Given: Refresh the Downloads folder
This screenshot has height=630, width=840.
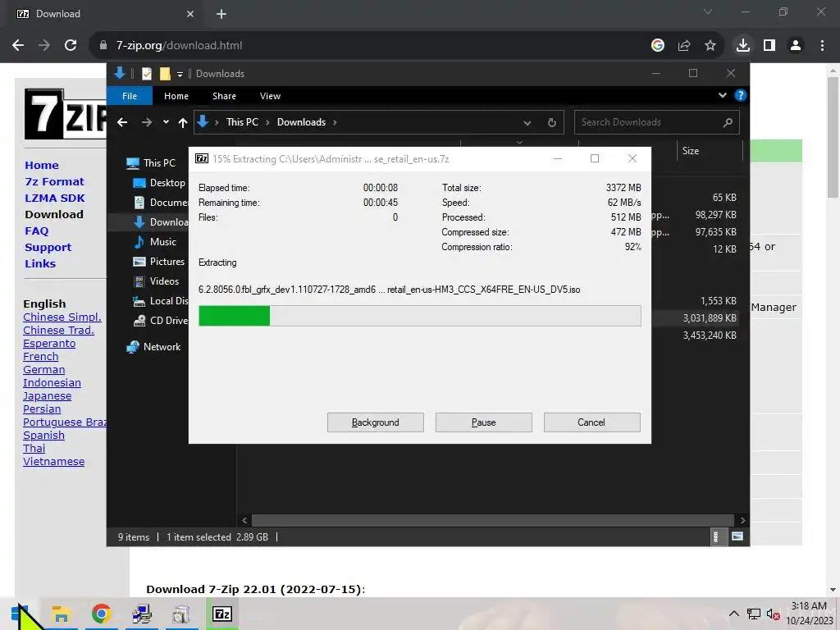Looking at the screenshot, I should [x=552, y=123].
